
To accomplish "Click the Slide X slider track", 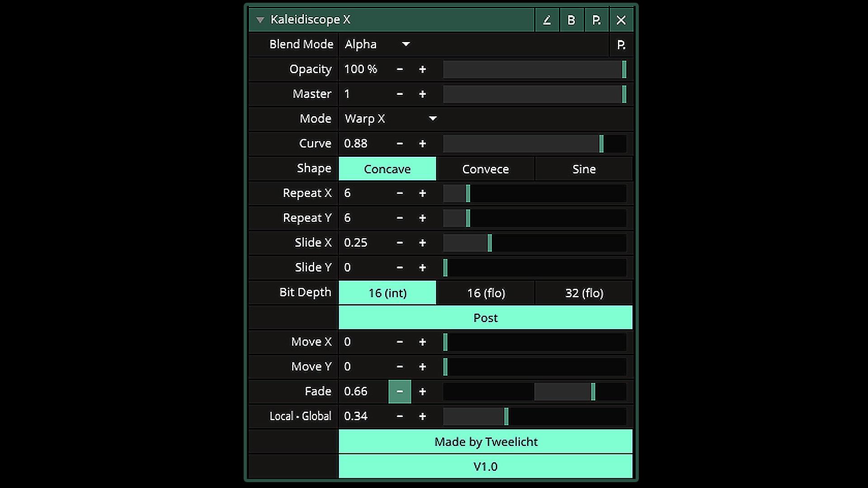I will 534,243.
